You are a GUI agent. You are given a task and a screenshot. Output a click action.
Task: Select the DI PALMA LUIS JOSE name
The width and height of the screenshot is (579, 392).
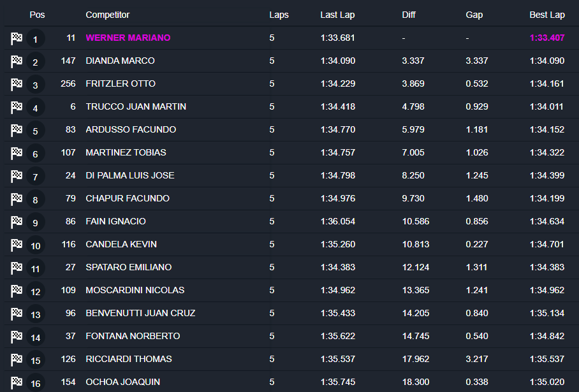(x=130, y=175)
